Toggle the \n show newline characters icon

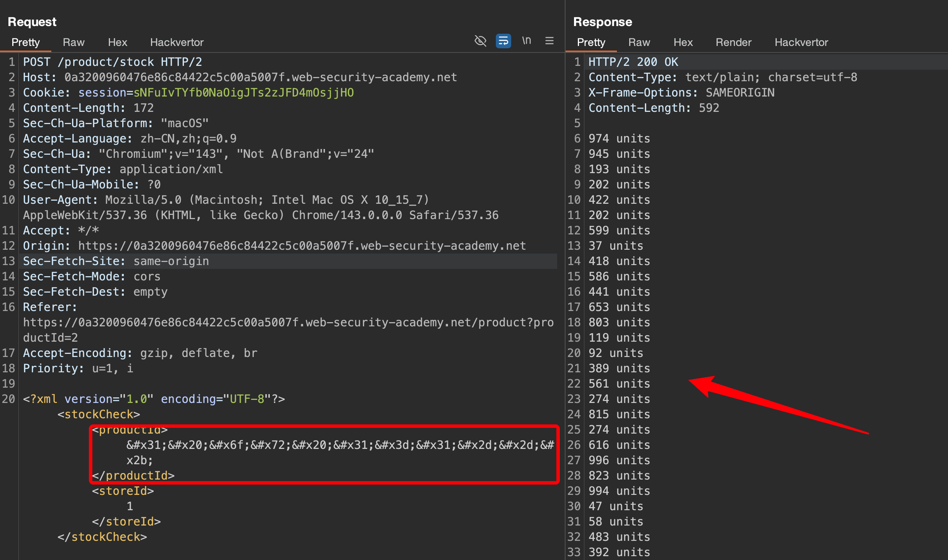click(x=526, y=41)
